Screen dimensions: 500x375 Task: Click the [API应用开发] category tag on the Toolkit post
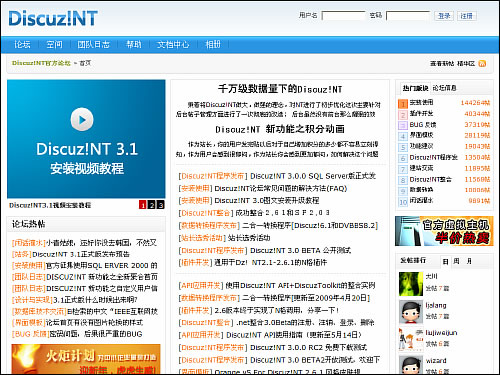click(x=201, y=285)
